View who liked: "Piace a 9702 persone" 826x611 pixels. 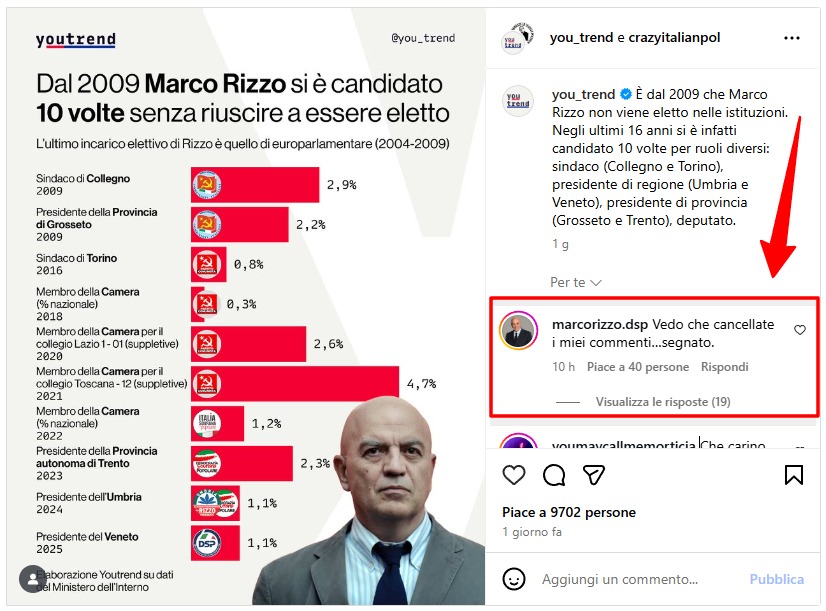569,512
